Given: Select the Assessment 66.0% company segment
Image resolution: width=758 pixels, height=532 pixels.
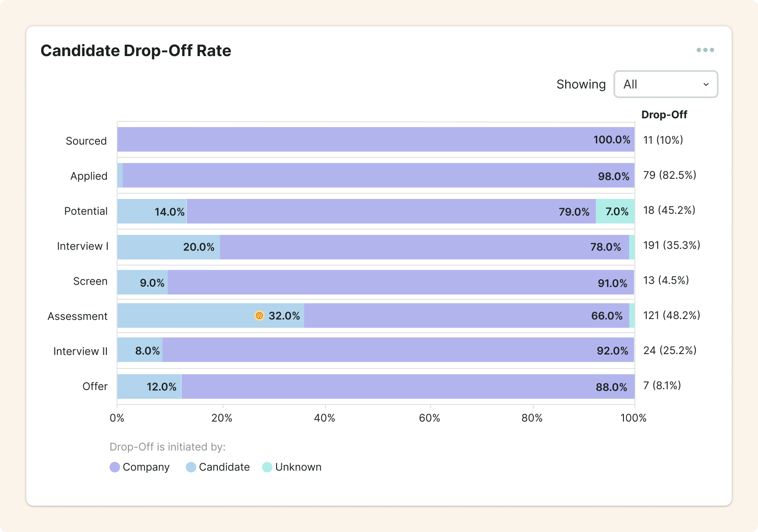Looking at the screenshot, I should [466, 316].
